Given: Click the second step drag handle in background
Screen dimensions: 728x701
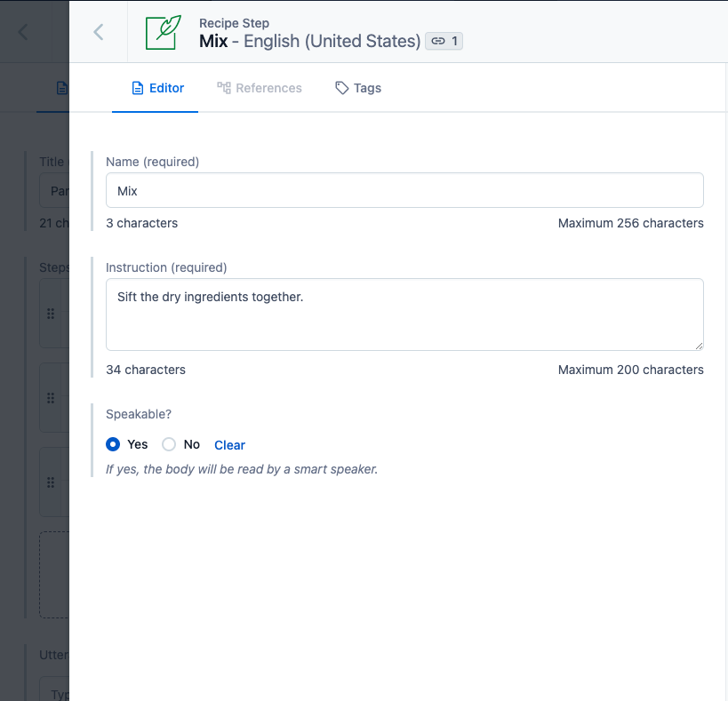Looking at the screenshot, I should click(51, 398).
